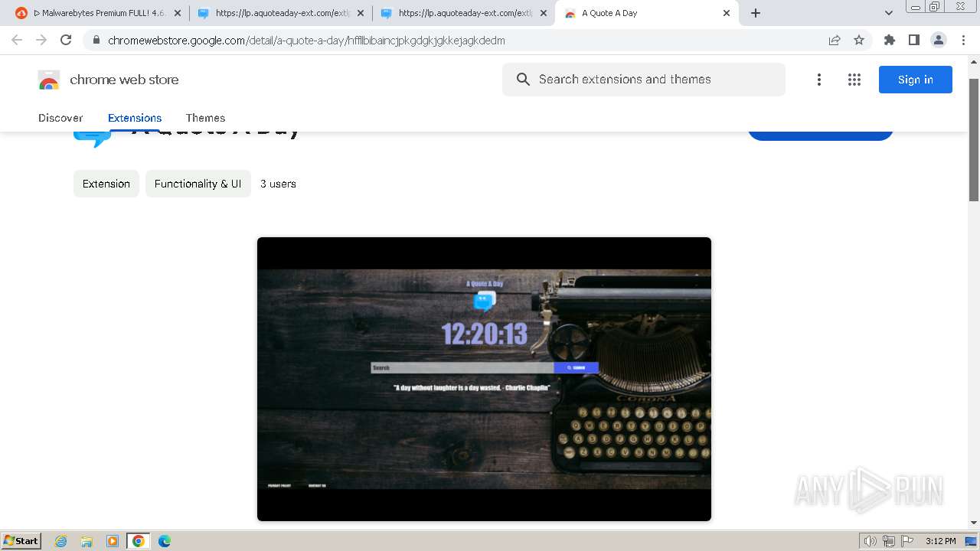This screenshot has width=980, height=551.
Task: Open the Windows Start menu
Action: click(x=21, y=541)
